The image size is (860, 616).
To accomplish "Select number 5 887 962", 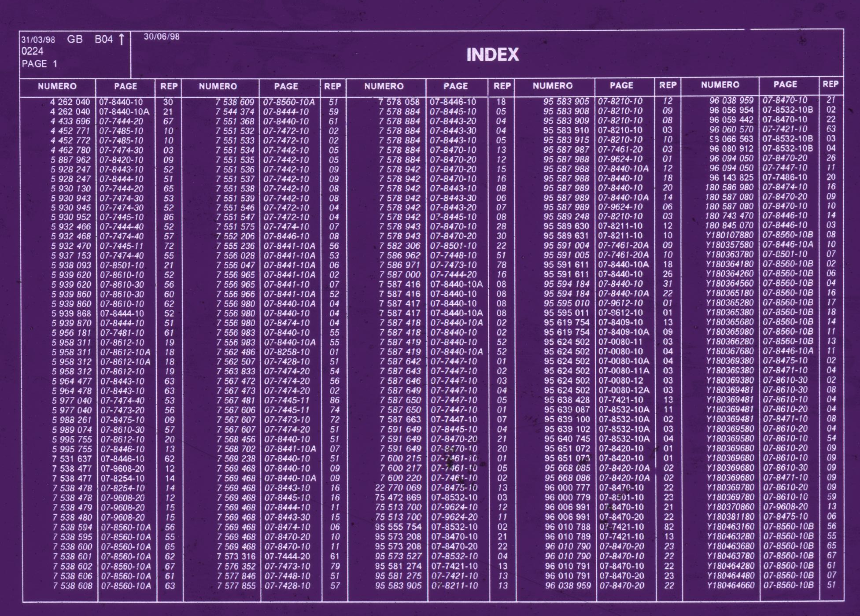I will click(70, 160).
